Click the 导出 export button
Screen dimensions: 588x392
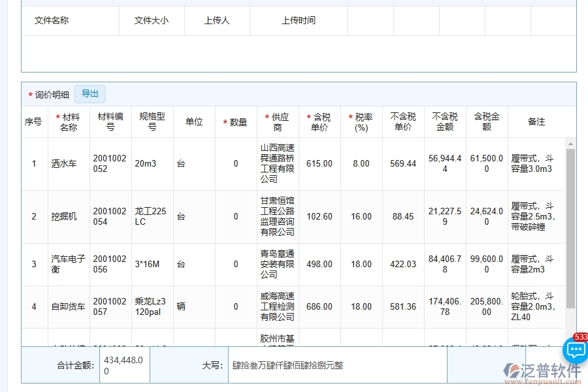[x=90, y=93]
